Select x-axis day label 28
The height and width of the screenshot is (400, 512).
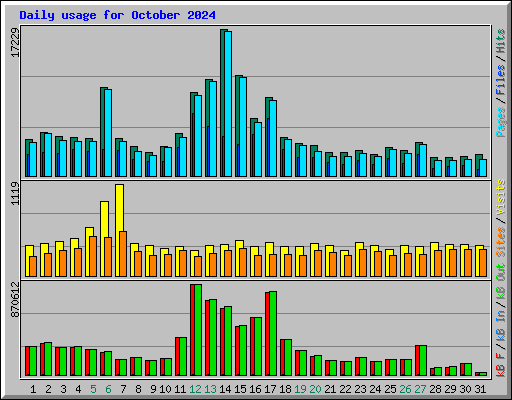tap(435, 389)
